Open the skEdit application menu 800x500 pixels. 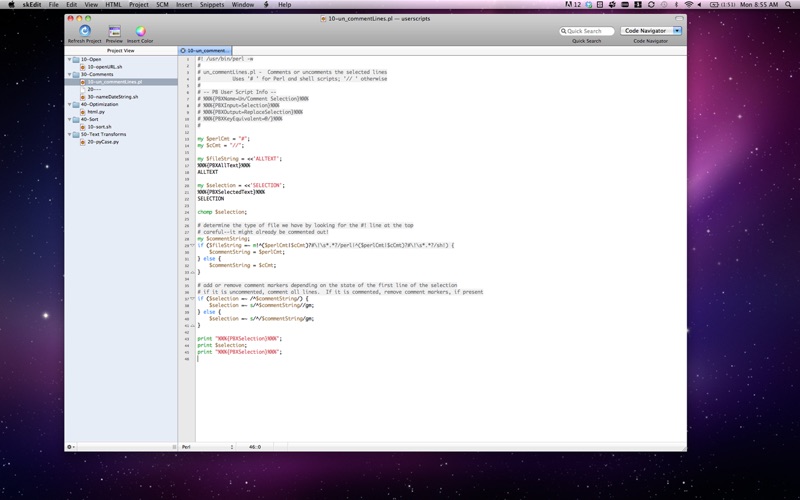pyautogui.click(x=32, y=5)
